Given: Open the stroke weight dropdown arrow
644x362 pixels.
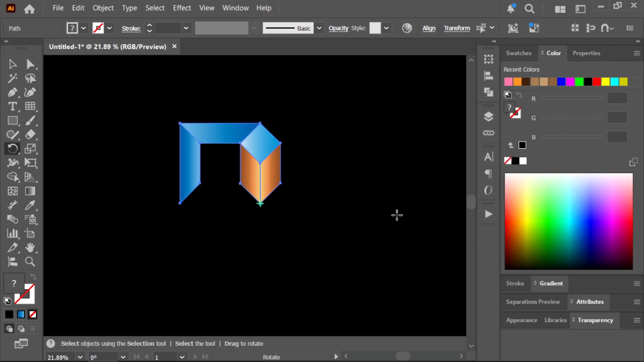Looking at the screenshot, I should (186, 28).
